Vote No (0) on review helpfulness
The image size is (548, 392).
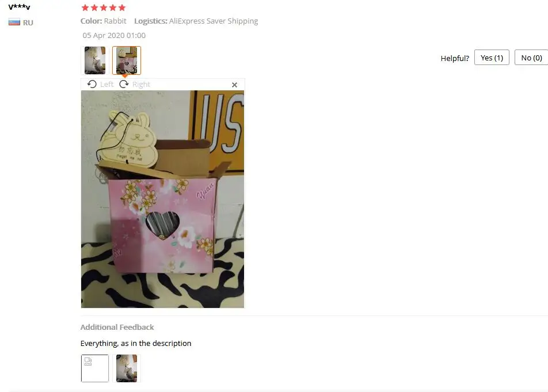click(531, 58)
